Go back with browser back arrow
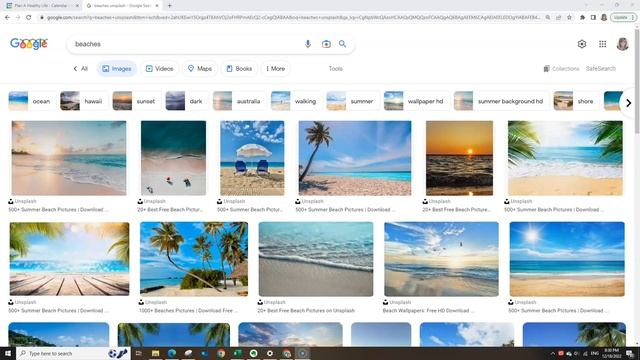 (x=7, y=18)
